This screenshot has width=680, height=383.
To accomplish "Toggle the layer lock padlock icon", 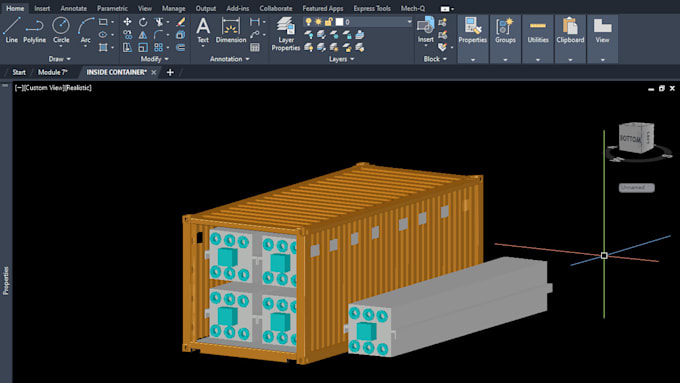I will click(x=328, y=22).
